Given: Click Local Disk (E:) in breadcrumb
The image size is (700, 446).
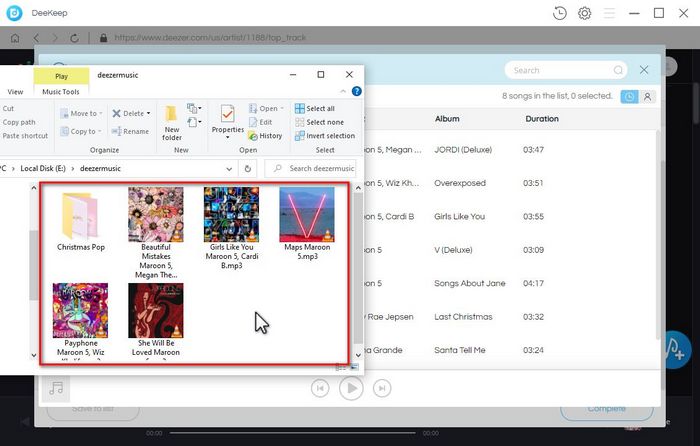Looking at the screenshot, I should click(43, 168).
